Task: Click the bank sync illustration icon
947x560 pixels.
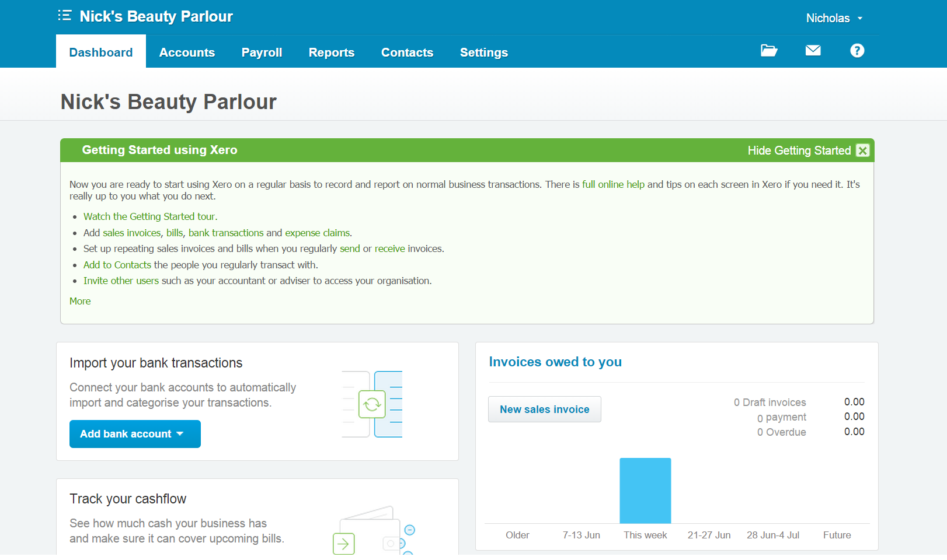Action: pos(372,404)
